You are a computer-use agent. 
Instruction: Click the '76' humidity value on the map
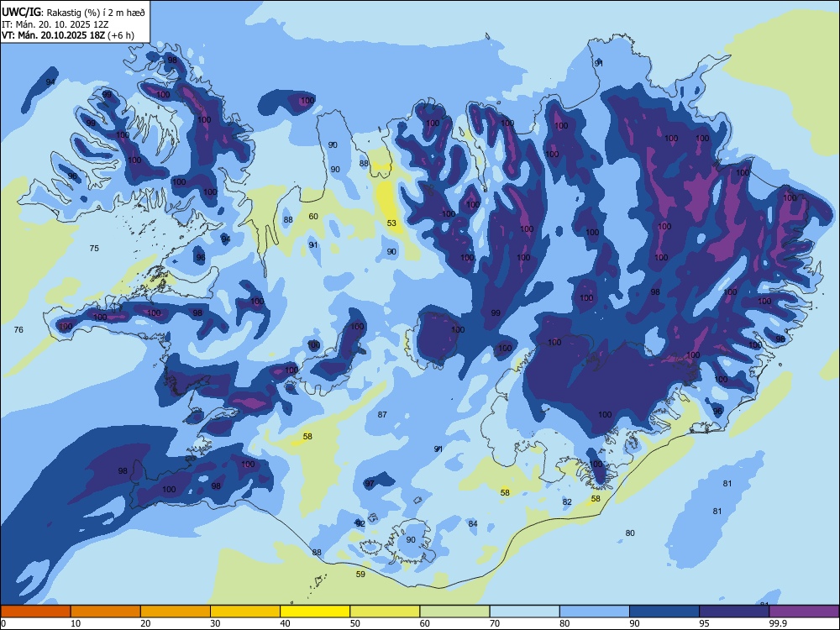click(x=18, y=329)
